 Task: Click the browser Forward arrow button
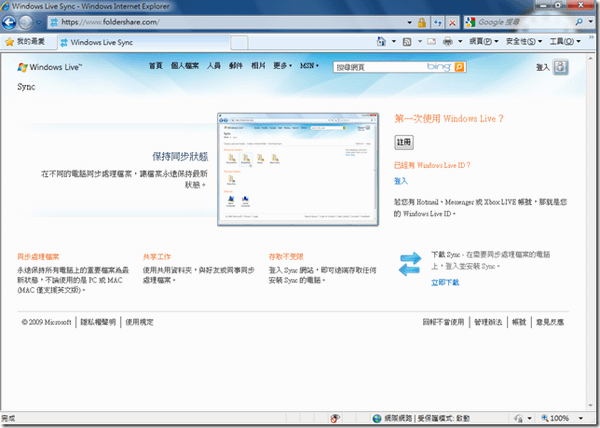click(26, 23)
